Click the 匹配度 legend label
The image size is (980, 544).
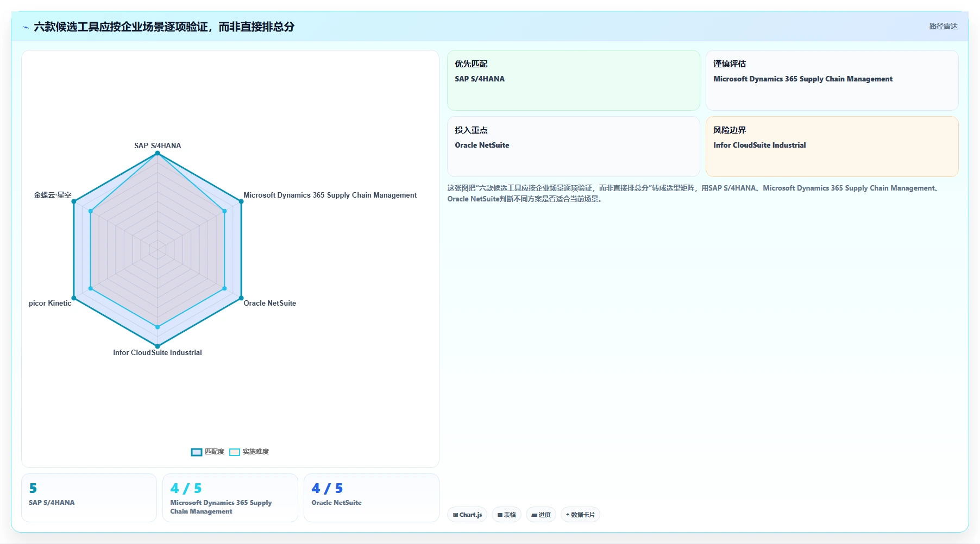click(215, 452)
